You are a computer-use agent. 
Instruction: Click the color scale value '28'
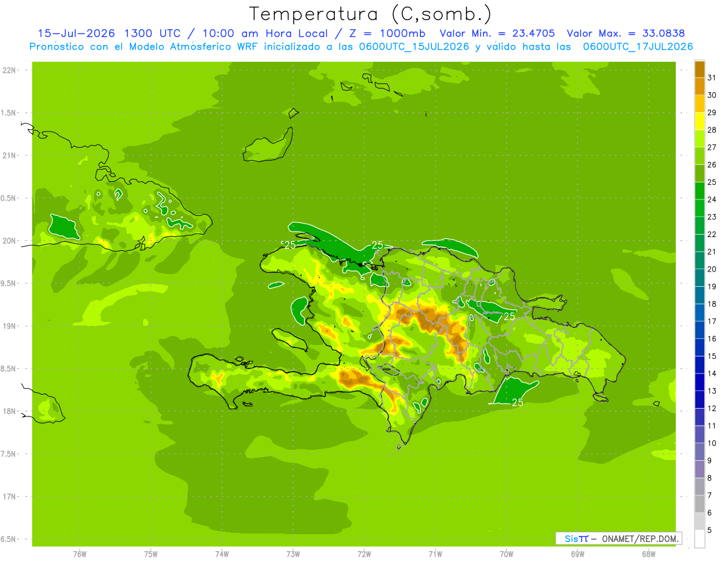(x=713, y=130)
